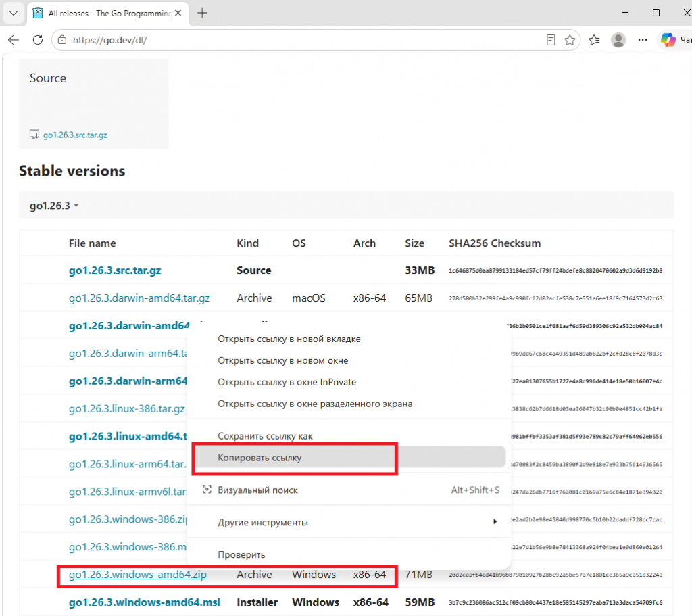Open the tab actions chevron menu
692x616 pixels.
click(14, 14)
